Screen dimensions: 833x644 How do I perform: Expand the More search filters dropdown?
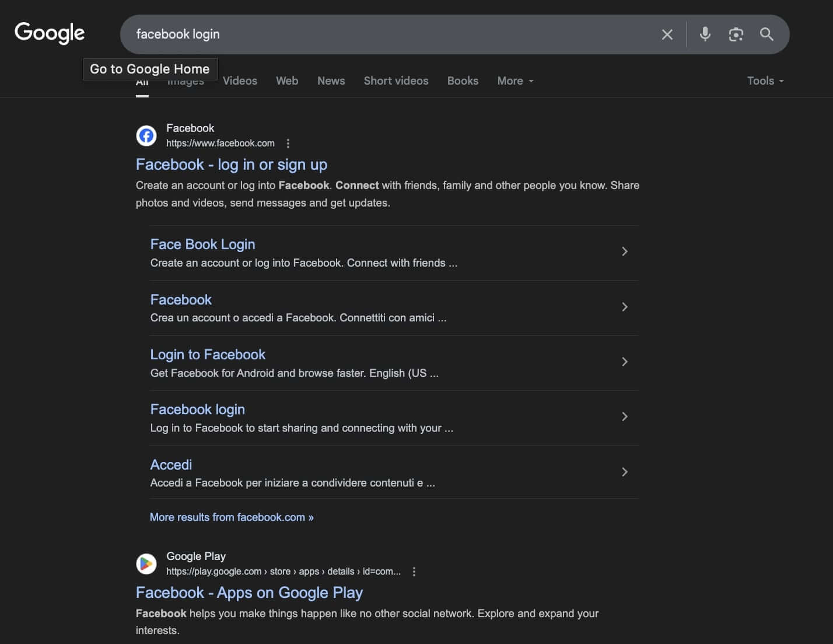(515, 81)
